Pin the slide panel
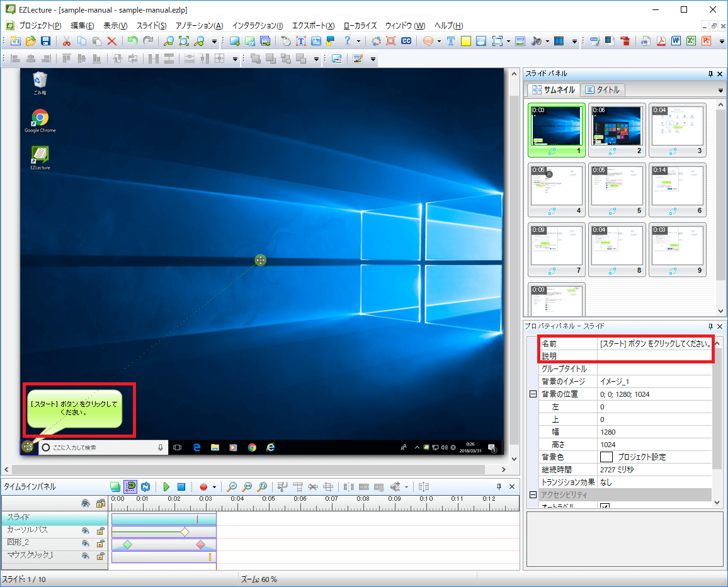 pyautogui.click(x=710, y=74)
